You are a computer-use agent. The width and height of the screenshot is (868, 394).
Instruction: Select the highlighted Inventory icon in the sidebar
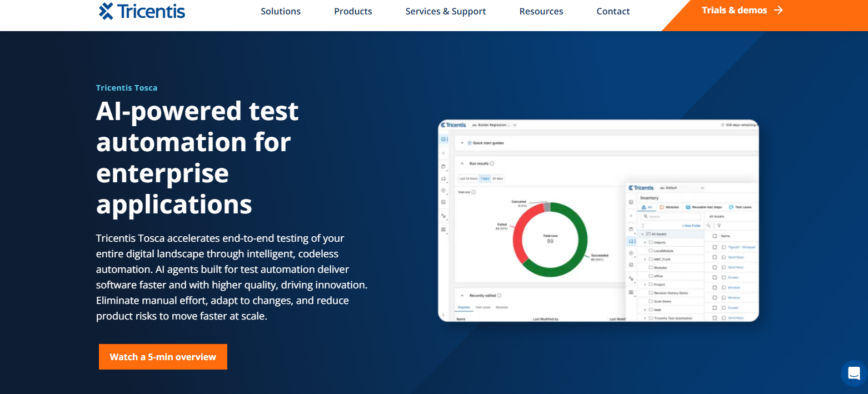coord(631,241)
